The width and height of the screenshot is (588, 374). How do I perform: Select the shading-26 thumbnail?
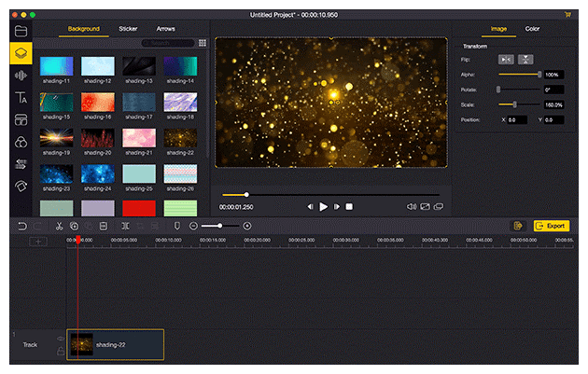click(x=180, y=174)
